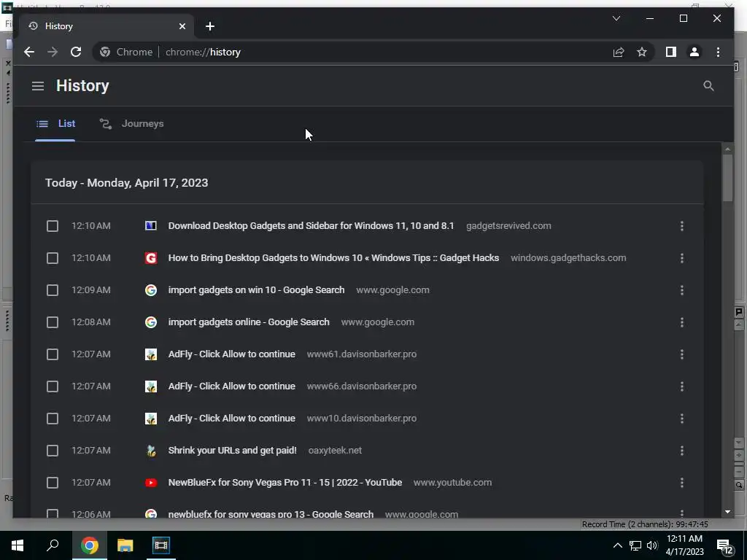The height and width of the screenshot is (560, 747).
Task: Click the Chrome taskbar icon
Action: (90, 545)
